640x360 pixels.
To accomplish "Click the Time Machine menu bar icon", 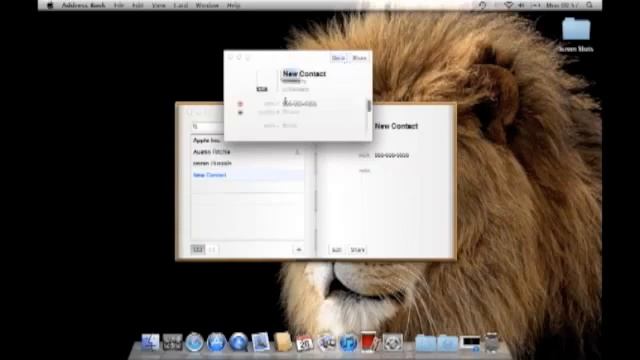I will 482,5.
